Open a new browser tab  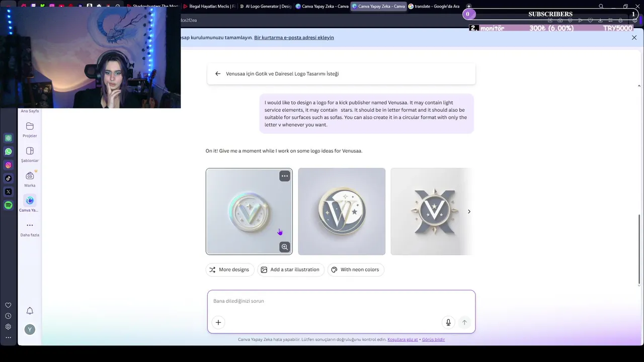click(x=469, y=7)
